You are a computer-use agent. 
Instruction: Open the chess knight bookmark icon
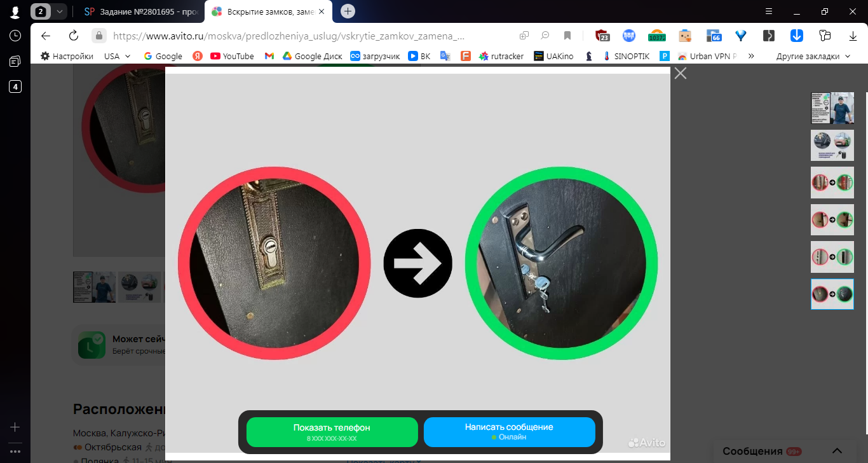[589, 56]
